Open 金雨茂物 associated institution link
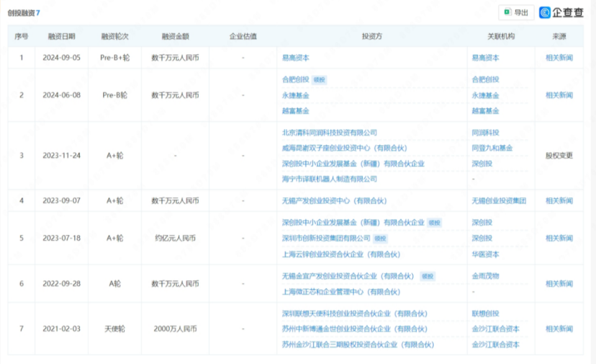596x364 pixels. click(485, 276)
